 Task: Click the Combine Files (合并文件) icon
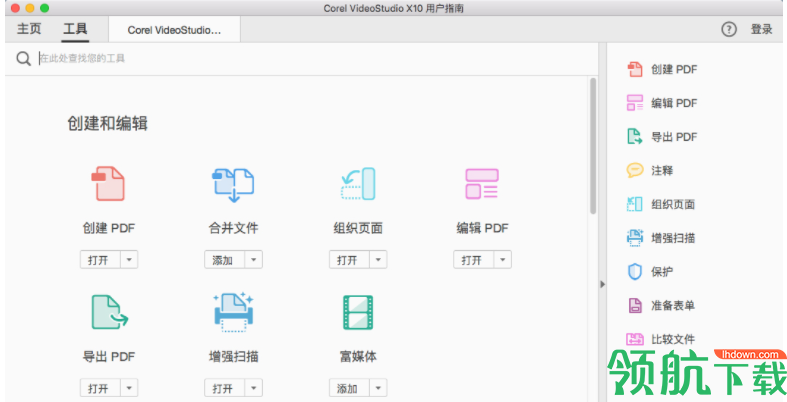pos(233,185)
